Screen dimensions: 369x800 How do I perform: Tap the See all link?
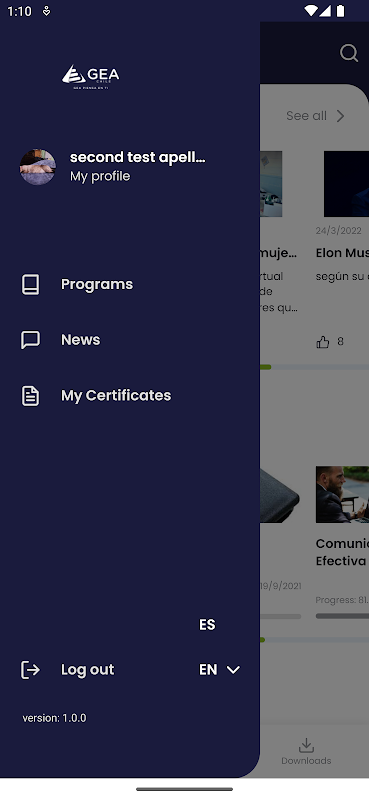pyautogui.click(x=306, y=116)
